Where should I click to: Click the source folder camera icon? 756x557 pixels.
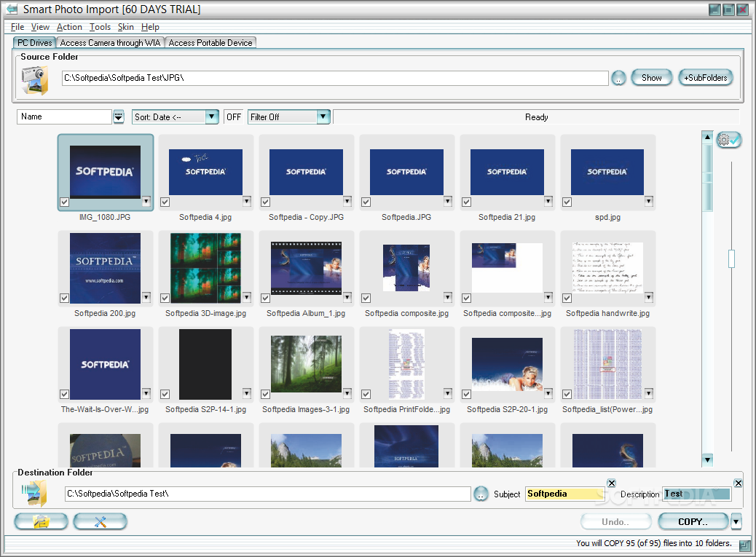[35, 80]
